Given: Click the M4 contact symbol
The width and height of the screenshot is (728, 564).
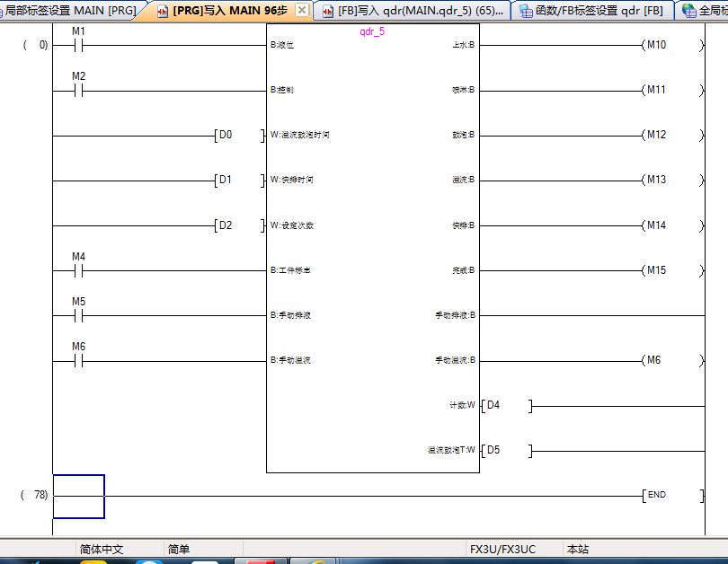Looking at the screenshot, I should point(78,270).
